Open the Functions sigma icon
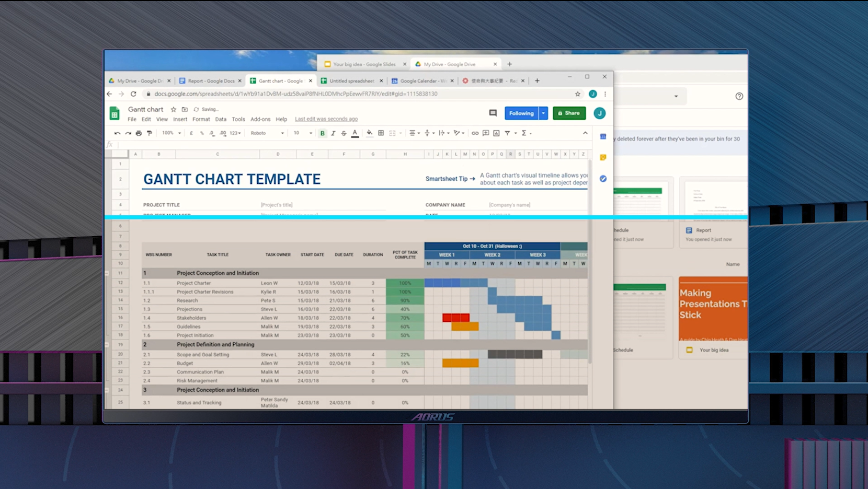Screen dimensions: 868x489 click(524, 133)
